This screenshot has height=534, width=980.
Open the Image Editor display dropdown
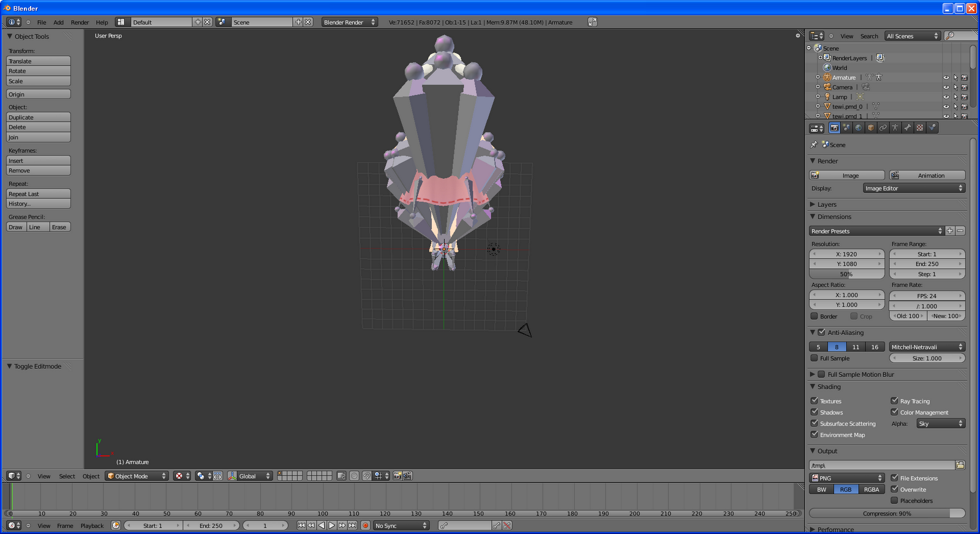[914, 188]
